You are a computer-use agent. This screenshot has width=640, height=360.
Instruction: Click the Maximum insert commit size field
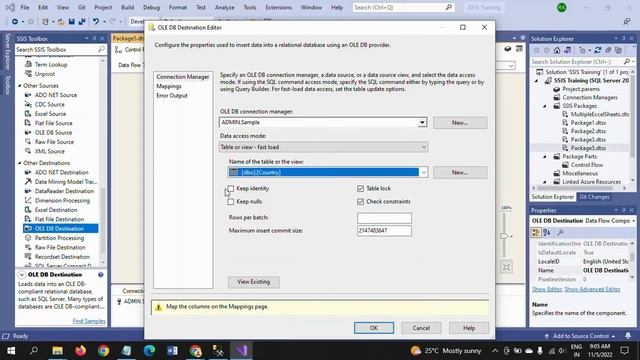pos(384,231)
